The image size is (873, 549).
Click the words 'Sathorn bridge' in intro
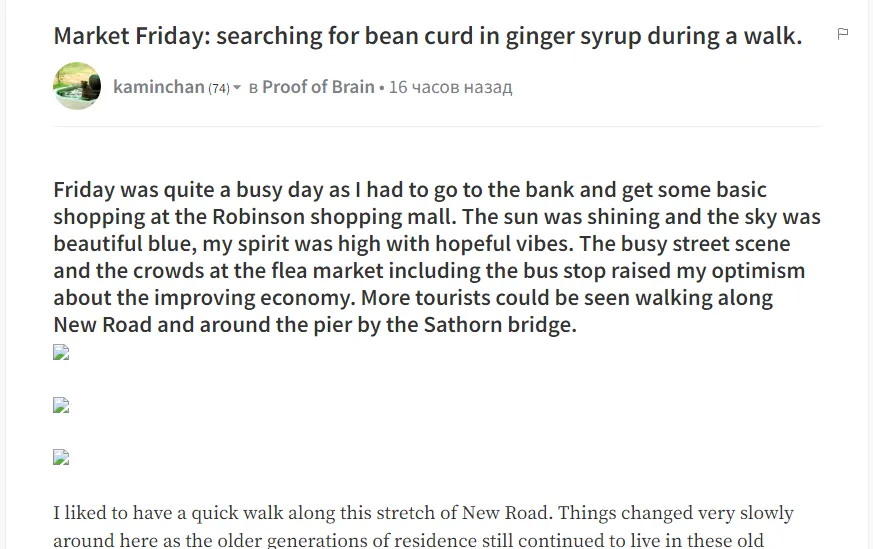pyautogui.click(x=500, y=325)
